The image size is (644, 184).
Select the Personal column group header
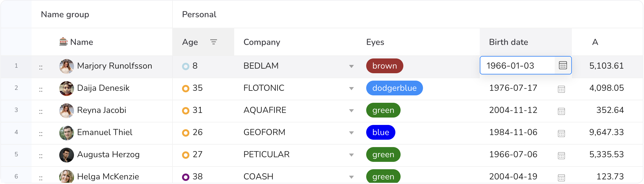point(199,14)
